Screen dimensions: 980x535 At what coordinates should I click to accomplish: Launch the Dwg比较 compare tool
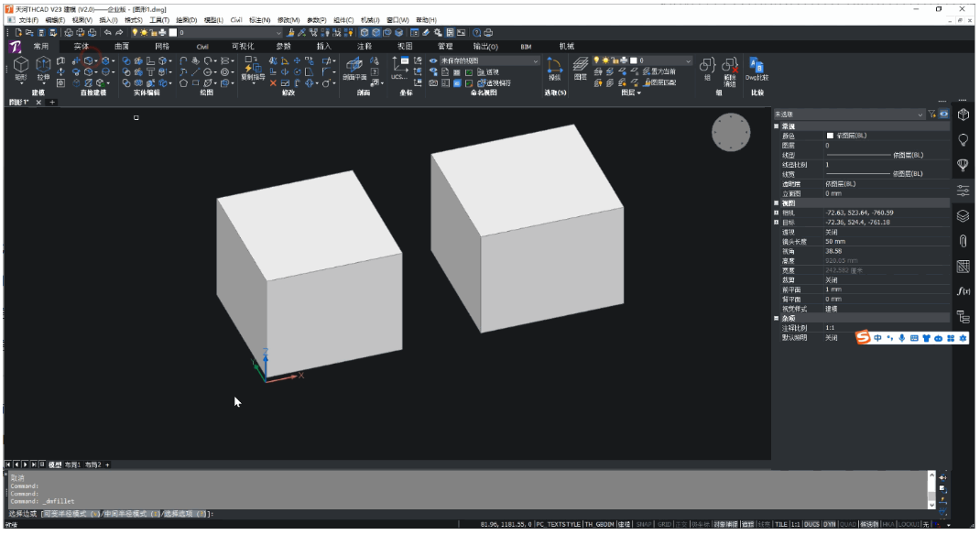pos(757,69)
